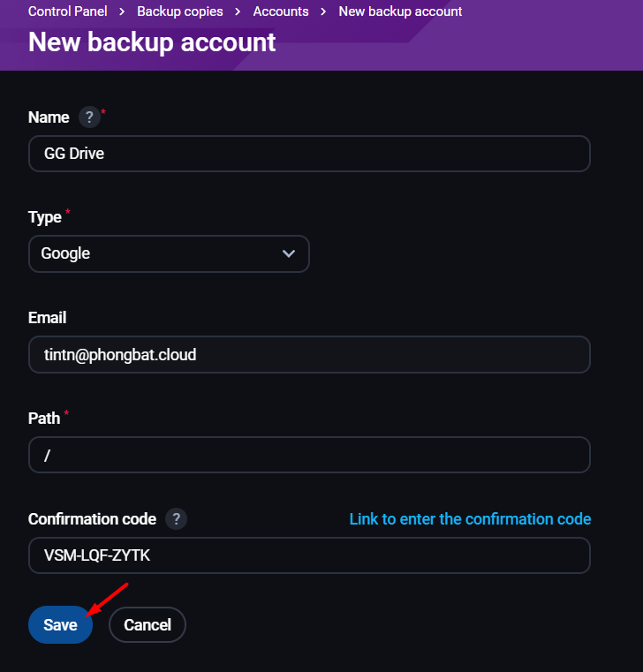Focus the Name field containing GG Drive
This screenshot has height=672, width=643.
click(309, 154)
